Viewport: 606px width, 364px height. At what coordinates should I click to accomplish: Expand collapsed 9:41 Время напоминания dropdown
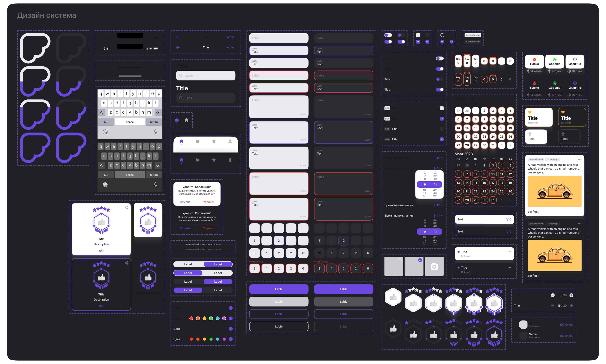coord(438,205)
